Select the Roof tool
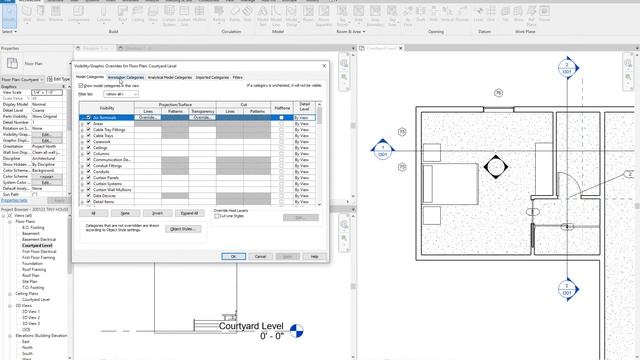 (122, 14)
